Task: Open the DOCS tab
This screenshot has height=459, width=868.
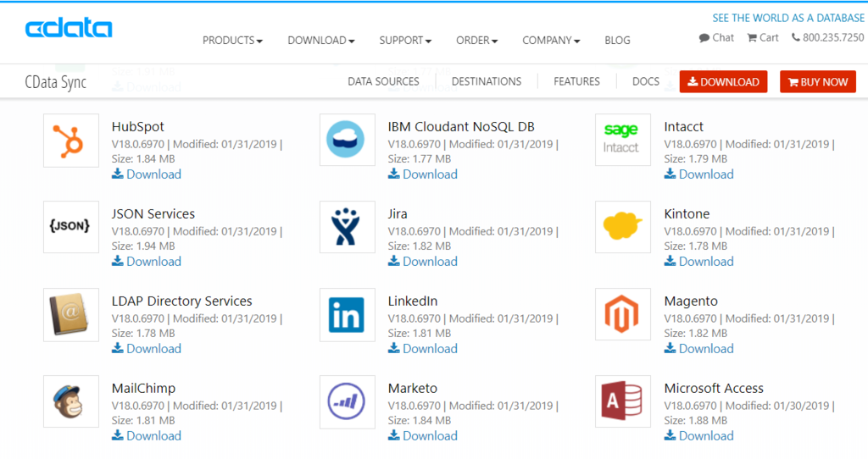Action: pos(645,81)
